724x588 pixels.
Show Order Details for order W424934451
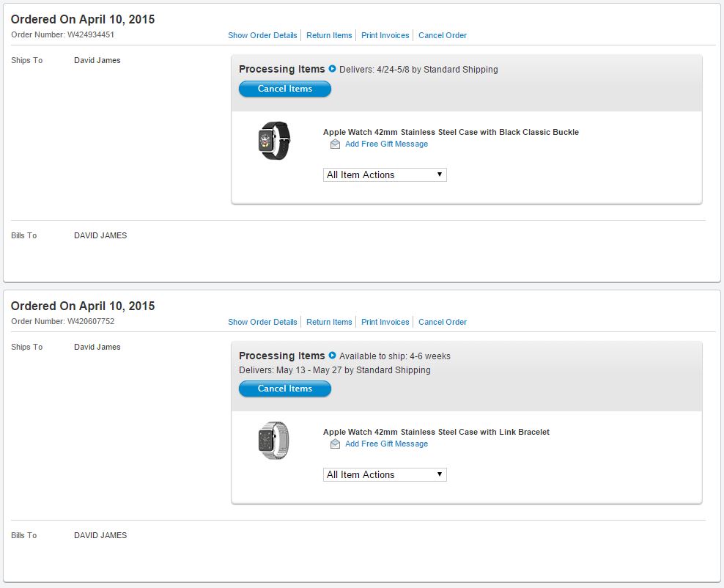(262, 35)
